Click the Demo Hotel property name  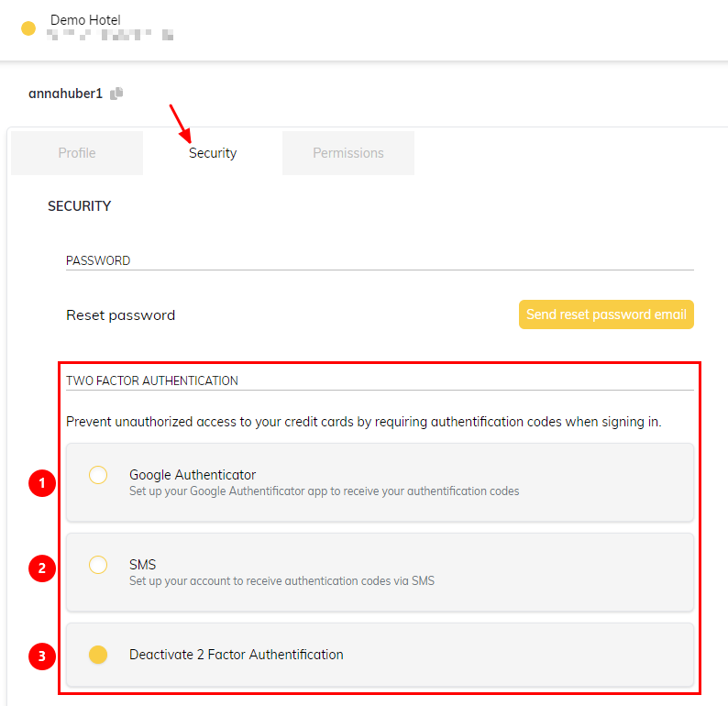pyautogui.click(x=85, y=19)
